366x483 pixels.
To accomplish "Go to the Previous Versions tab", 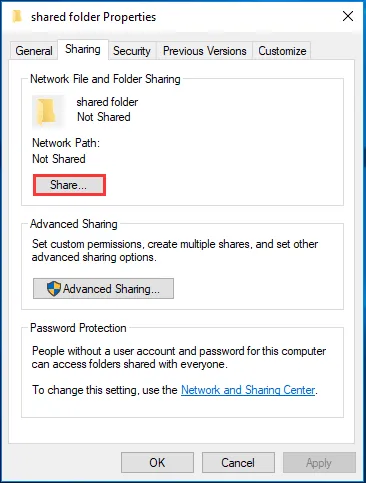I will [x=205, y=51].
